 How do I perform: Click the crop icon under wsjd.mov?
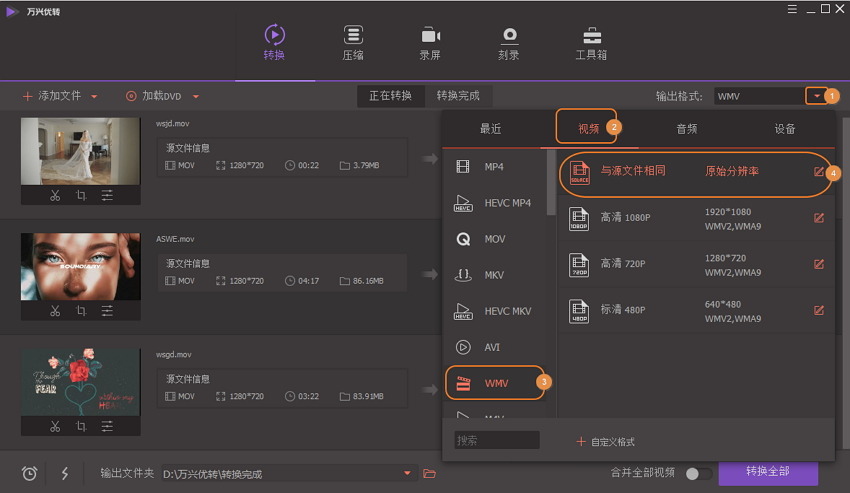(81, 195)
